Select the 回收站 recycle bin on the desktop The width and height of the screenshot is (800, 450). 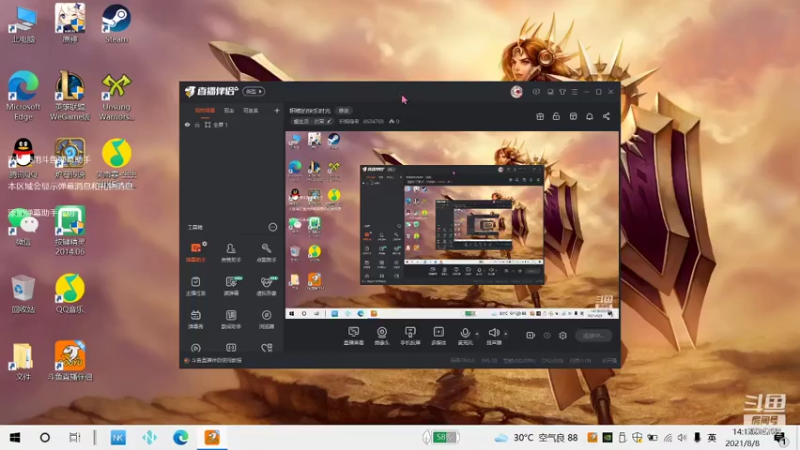(23, 294)
